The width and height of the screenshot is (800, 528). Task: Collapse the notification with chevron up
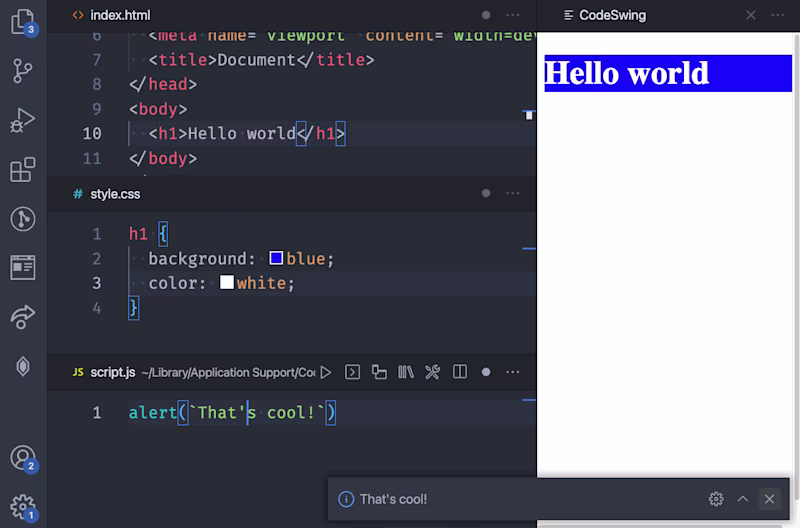tap(743, 499)
